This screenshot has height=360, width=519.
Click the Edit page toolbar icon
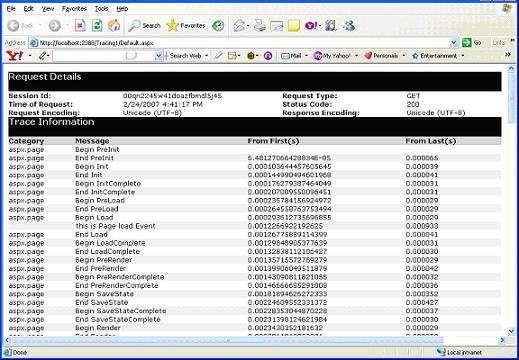click(x=276, y=26)
